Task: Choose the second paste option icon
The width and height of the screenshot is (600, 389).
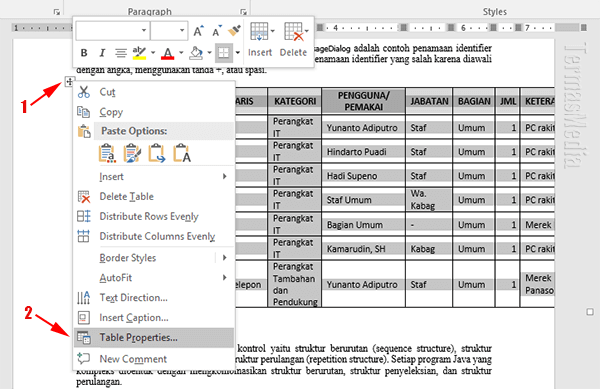Action: point(132,153)
